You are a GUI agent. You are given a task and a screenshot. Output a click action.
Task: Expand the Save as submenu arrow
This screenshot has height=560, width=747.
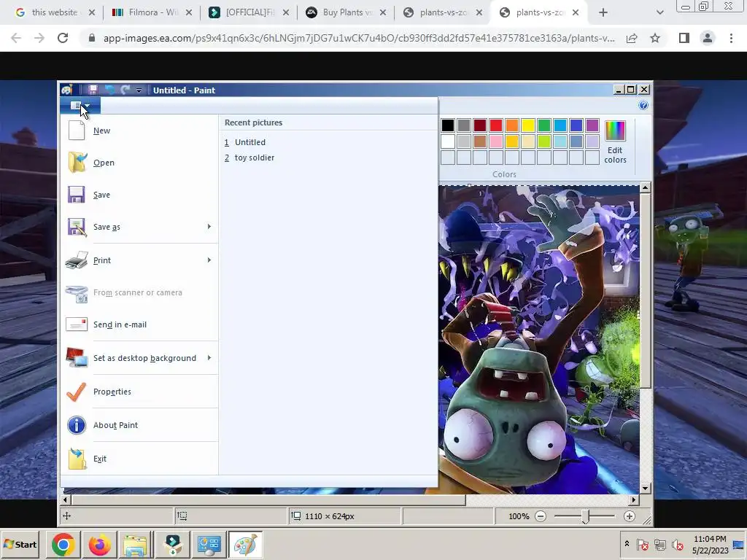209,227
